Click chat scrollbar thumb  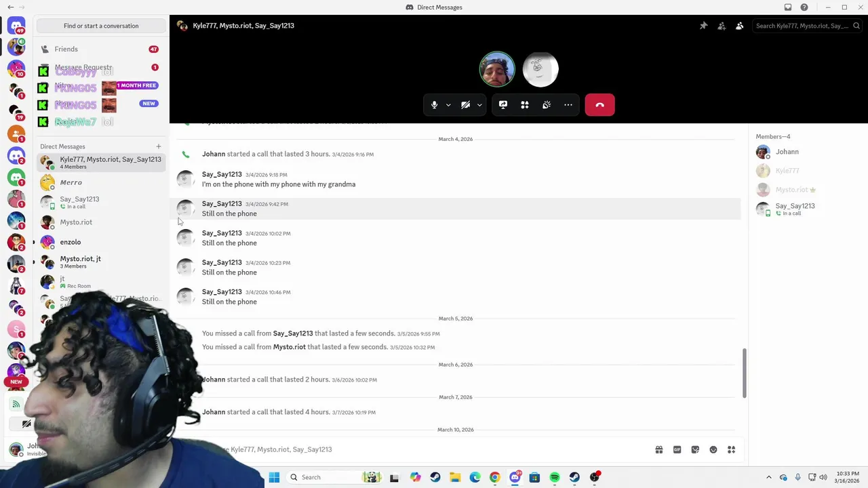[744, 373]
